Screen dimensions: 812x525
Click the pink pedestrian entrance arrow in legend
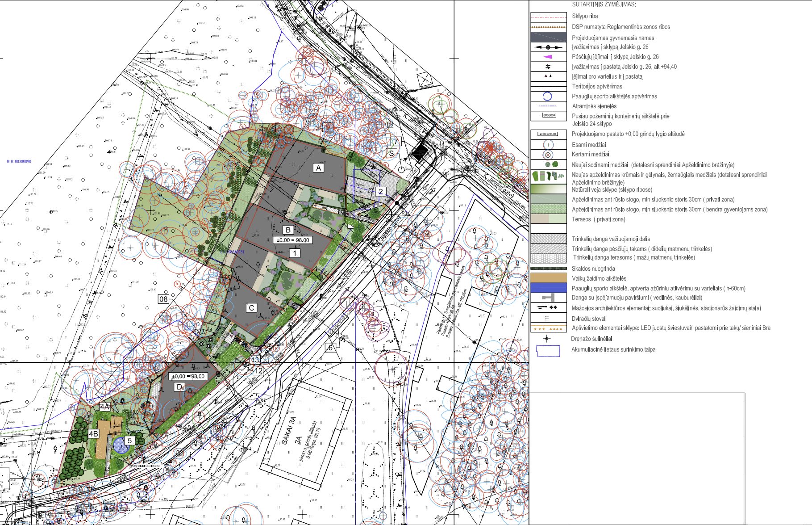(x=548, y=57)
